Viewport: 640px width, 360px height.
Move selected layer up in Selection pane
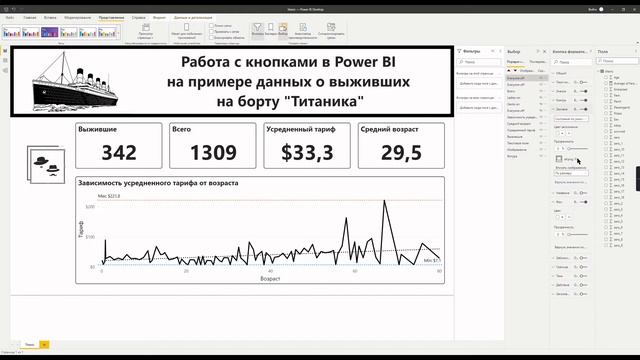point(509,70)
